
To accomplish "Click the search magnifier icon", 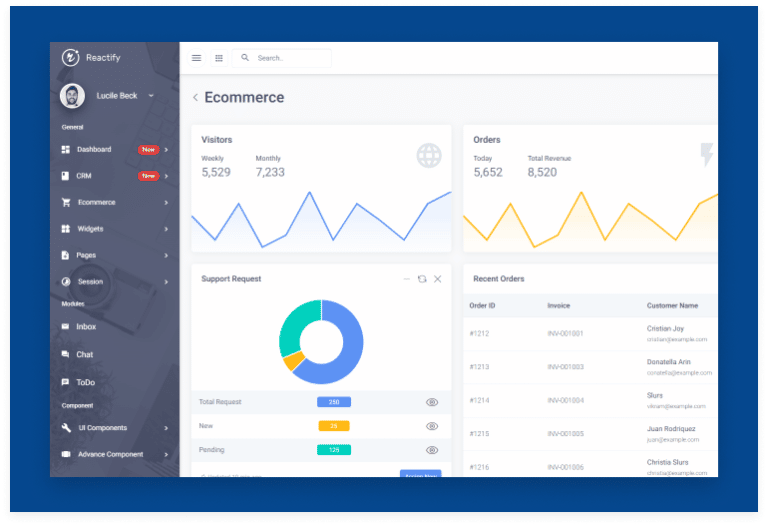I will coord(245,58).
